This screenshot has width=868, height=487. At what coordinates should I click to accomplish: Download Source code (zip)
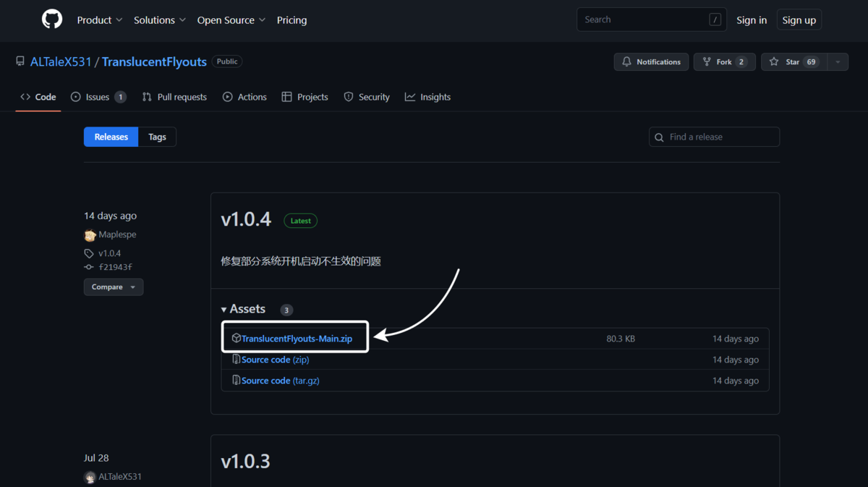276,360
